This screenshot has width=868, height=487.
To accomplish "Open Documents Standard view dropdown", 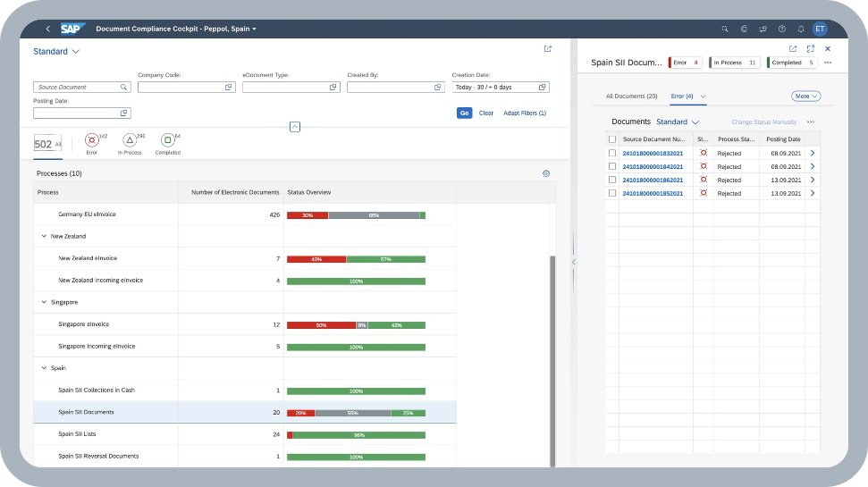I will point(678,122).
